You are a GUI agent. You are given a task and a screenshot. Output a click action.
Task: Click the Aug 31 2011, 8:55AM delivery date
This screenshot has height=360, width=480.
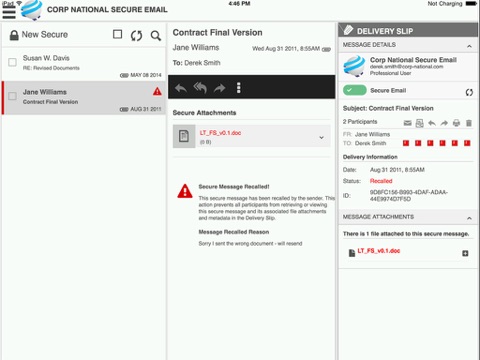click(397, 170)
